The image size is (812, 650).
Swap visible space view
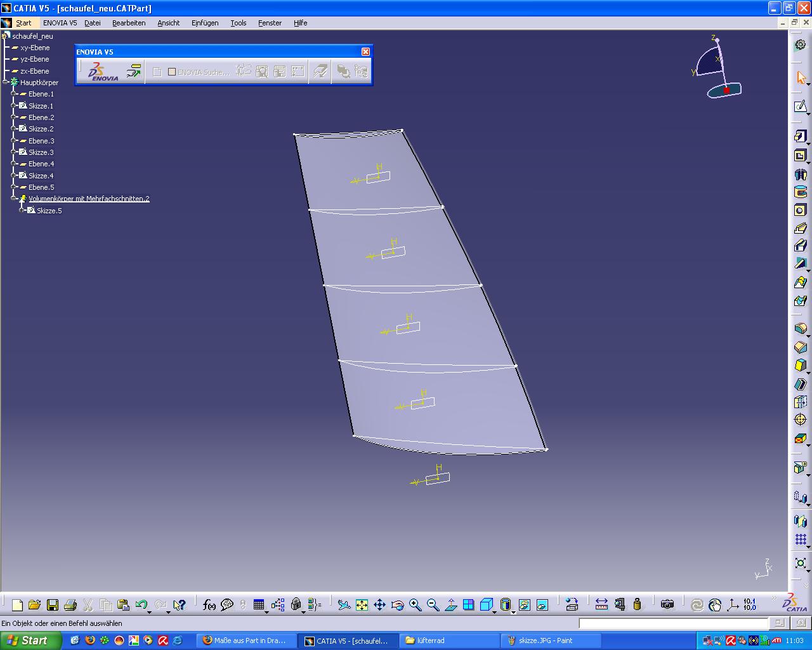[x=542, y=605]
